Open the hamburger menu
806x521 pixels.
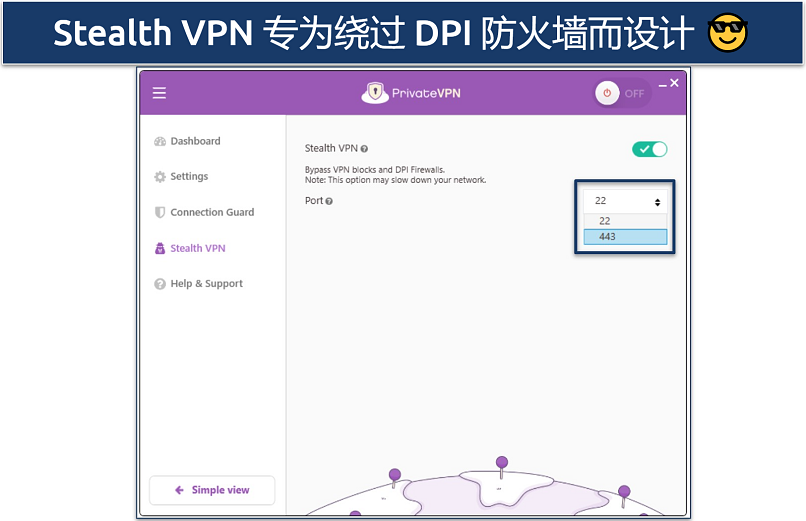point(159,93)
